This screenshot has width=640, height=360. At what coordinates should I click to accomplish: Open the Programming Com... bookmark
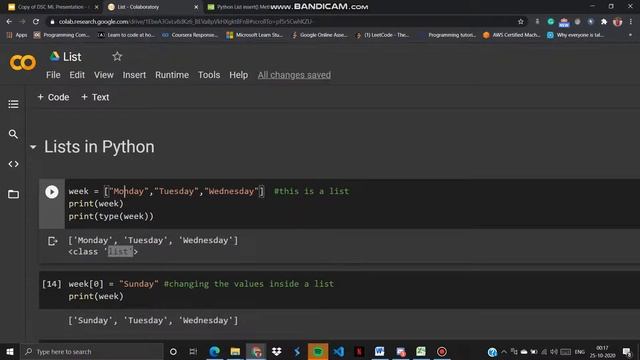point(62,35)
